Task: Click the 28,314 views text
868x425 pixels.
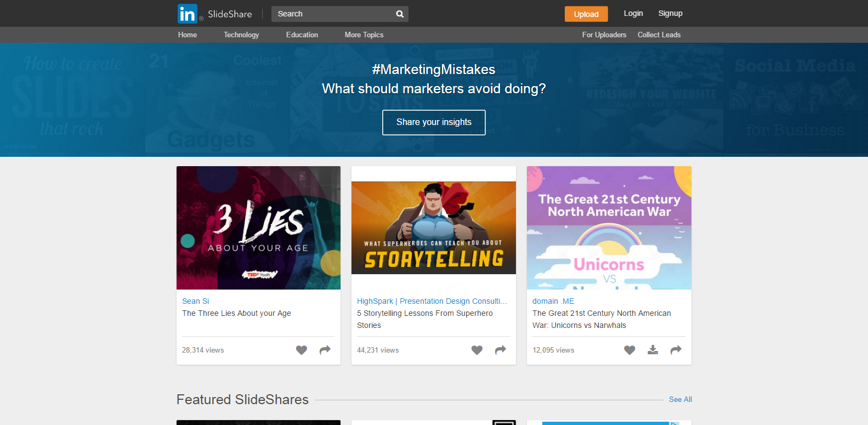Action: [203, 350]
